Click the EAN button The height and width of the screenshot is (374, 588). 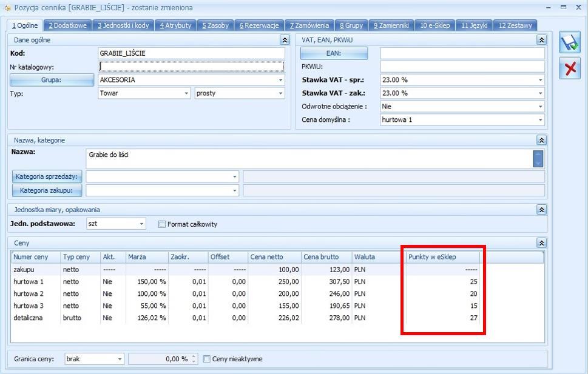click(334, 53)
